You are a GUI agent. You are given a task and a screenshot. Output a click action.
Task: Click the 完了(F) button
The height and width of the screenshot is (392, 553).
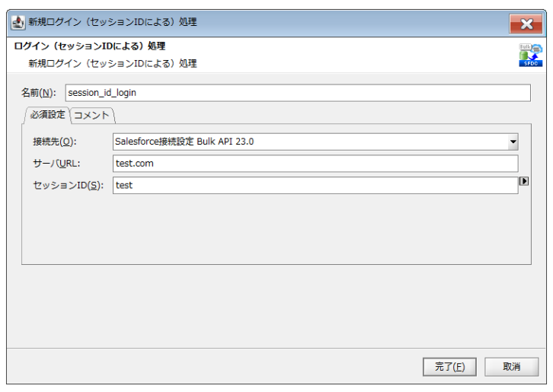[449, 367]
